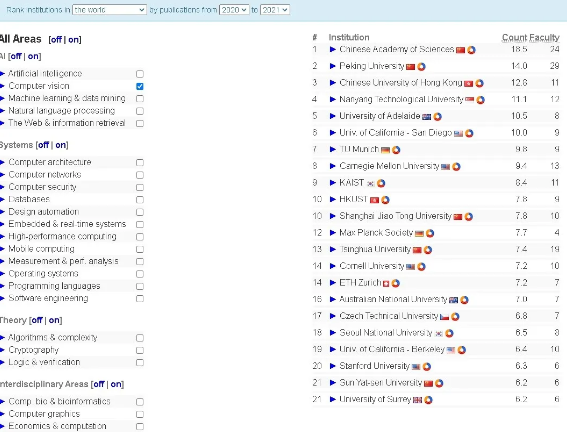Viewport: 567px width, 432px height.
Task: Expand the Machine learning & data mining area
Action: (3, 99)
